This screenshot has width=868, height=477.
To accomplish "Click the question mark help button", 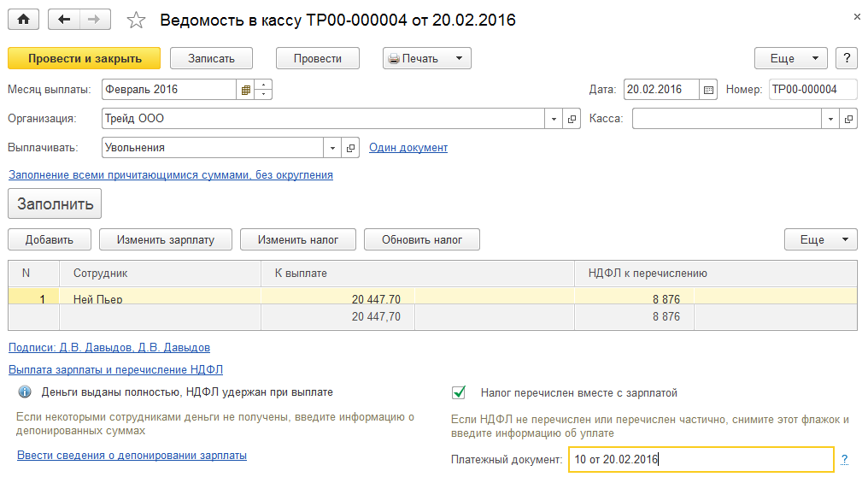I will click(x=846, y=58).
